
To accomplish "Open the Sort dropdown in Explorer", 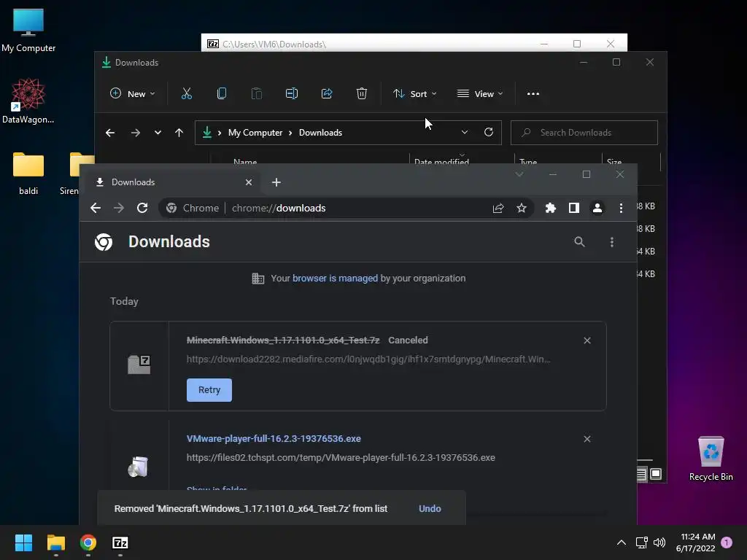I will tap(415, 94).
